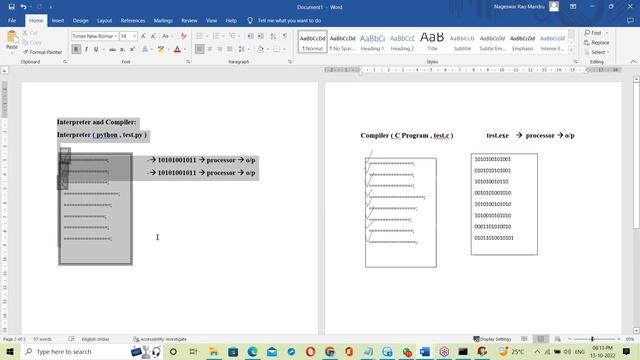Open the font size dropdown

point(135,36)
